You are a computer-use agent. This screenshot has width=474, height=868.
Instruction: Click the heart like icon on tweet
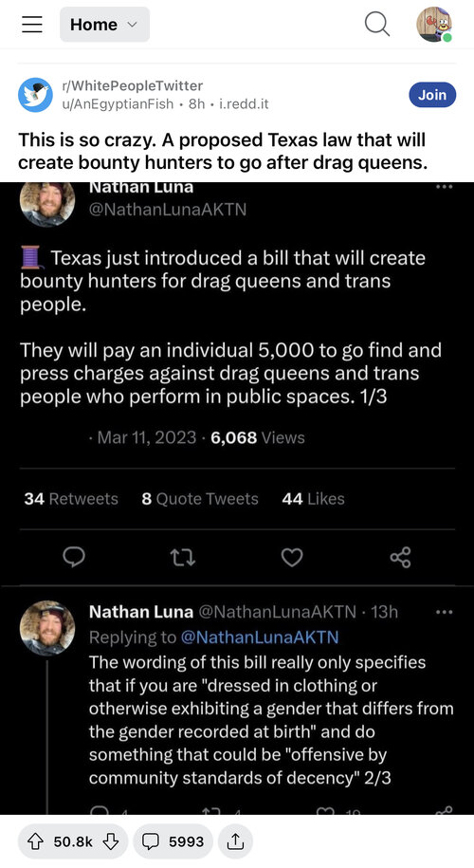[291, 558]
